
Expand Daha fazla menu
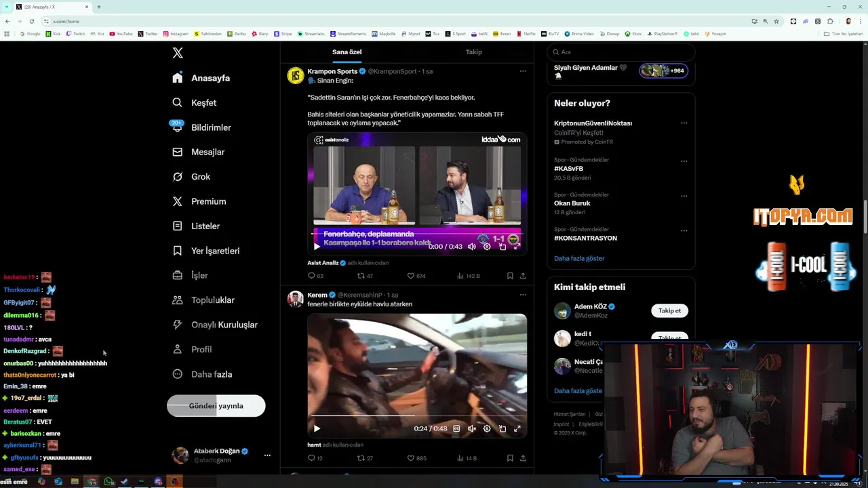click(x=202, y=374)
